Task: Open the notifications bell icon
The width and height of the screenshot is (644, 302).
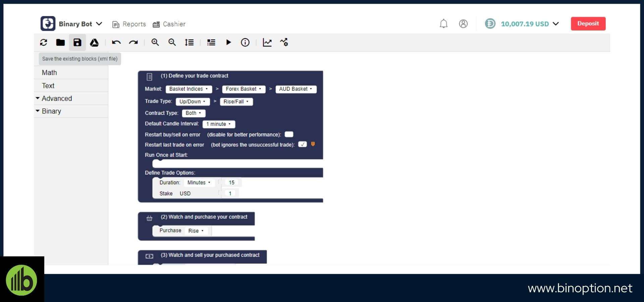Action: click(x=443, y=24)
